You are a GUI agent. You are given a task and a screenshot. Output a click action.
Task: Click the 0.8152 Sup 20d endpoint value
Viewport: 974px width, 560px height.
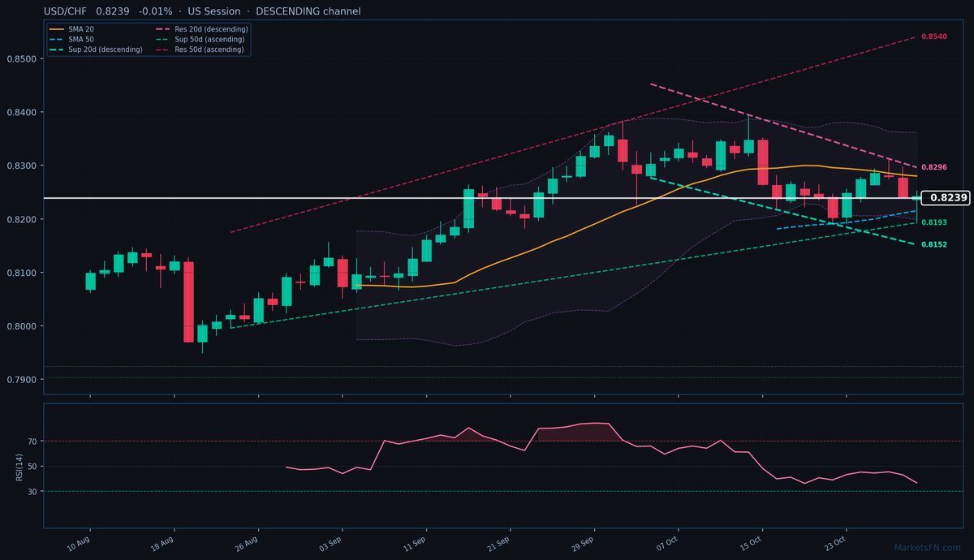pyautogui.click(x=934, y=244)
